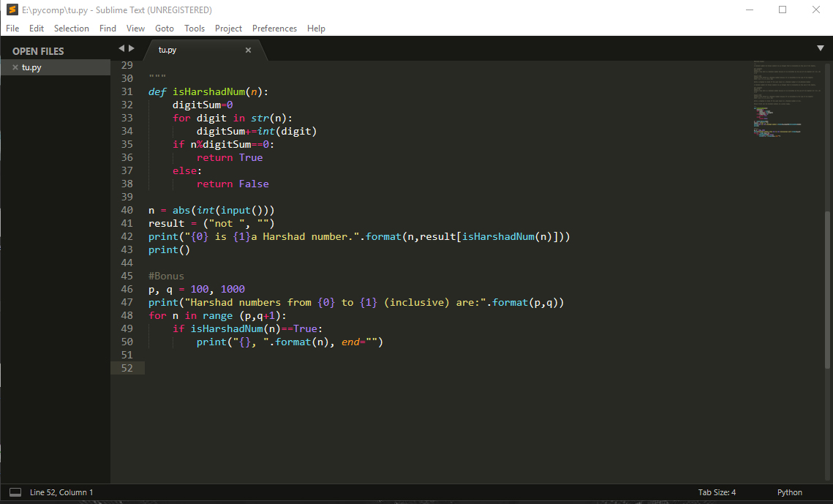The width and height of the screenshot is (833, 504).
Task: Open the Project menu
Action: point(228,28)
